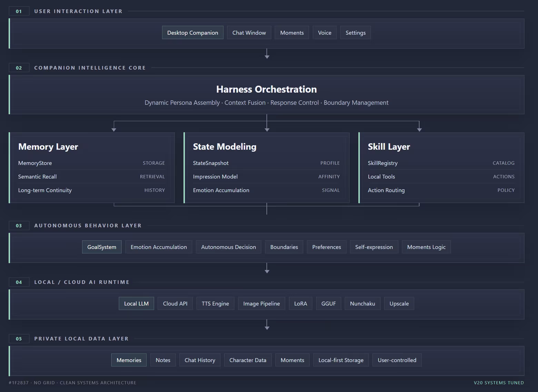This screenshot has height=392, width=538.
Task: Select the Voice chip
Action: [325, 33]
